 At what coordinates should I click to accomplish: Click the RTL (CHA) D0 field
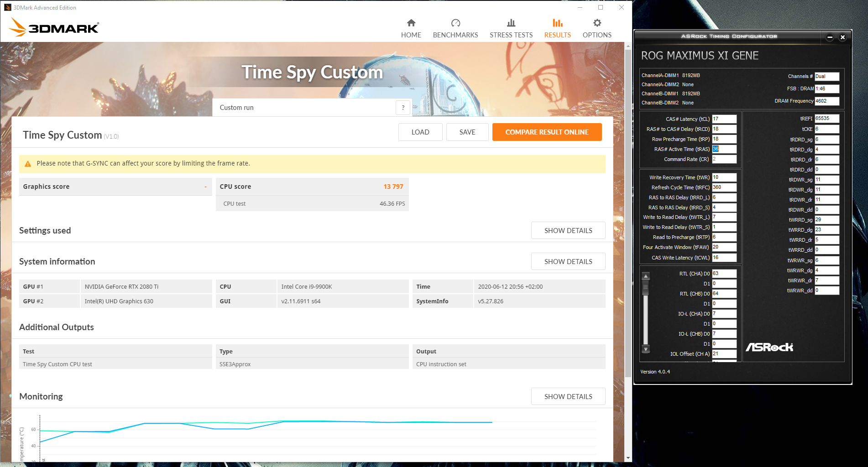click(x=724, y=274)
